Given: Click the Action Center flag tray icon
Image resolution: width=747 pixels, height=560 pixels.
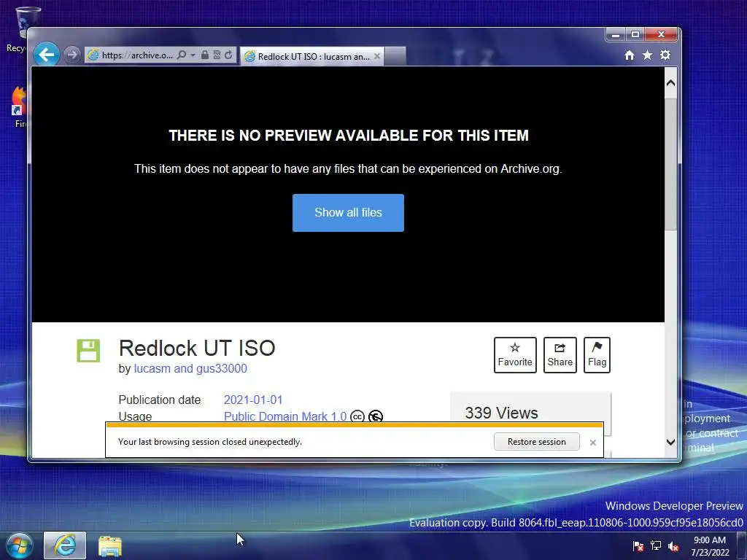Looking at the screenshot, I should click(638, 546).
